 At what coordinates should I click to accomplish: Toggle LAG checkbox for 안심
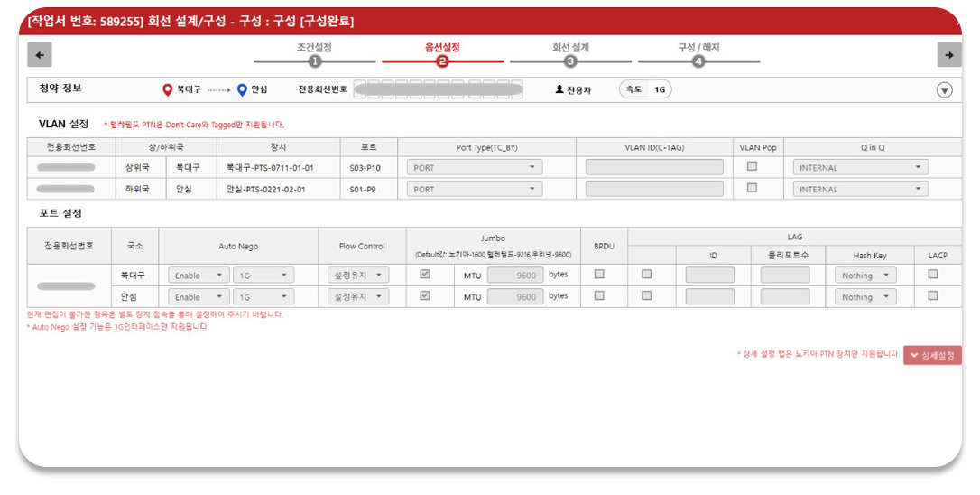click(647, 295)
